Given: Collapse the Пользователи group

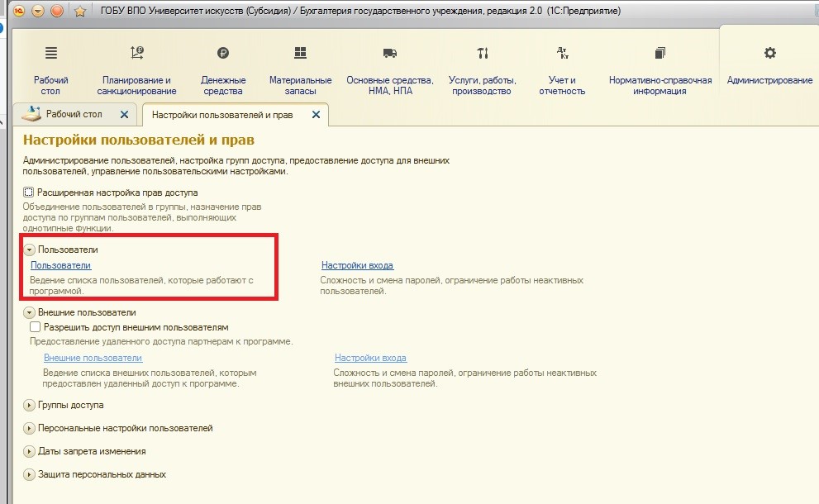Looking at the screenshot, I should pyautogui.click(x=29, y=250).
